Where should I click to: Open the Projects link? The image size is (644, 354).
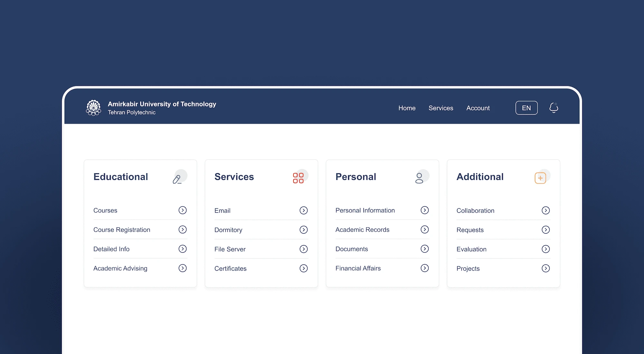pos(468,269)
